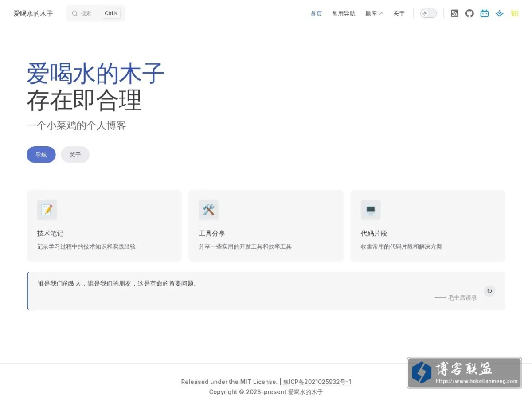
Task: Click the blue 导航 button
Action: (x=41, y=155)
